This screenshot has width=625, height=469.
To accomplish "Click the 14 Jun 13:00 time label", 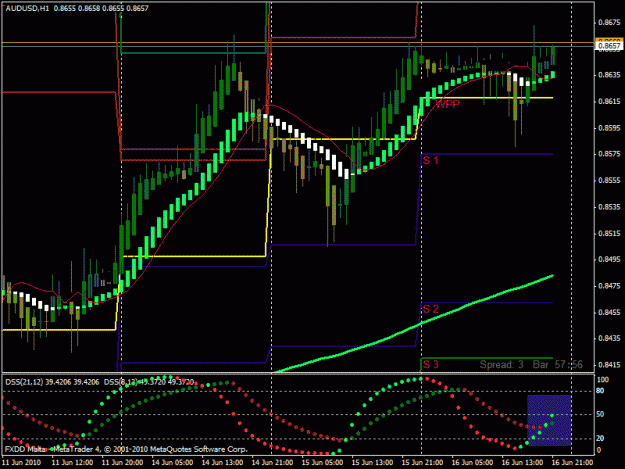I will tap(222, 463).
